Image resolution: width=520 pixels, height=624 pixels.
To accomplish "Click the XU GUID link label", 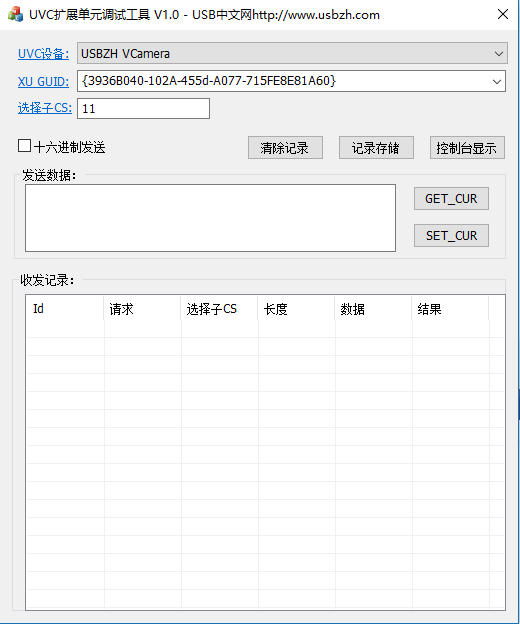I will (43, 82).
